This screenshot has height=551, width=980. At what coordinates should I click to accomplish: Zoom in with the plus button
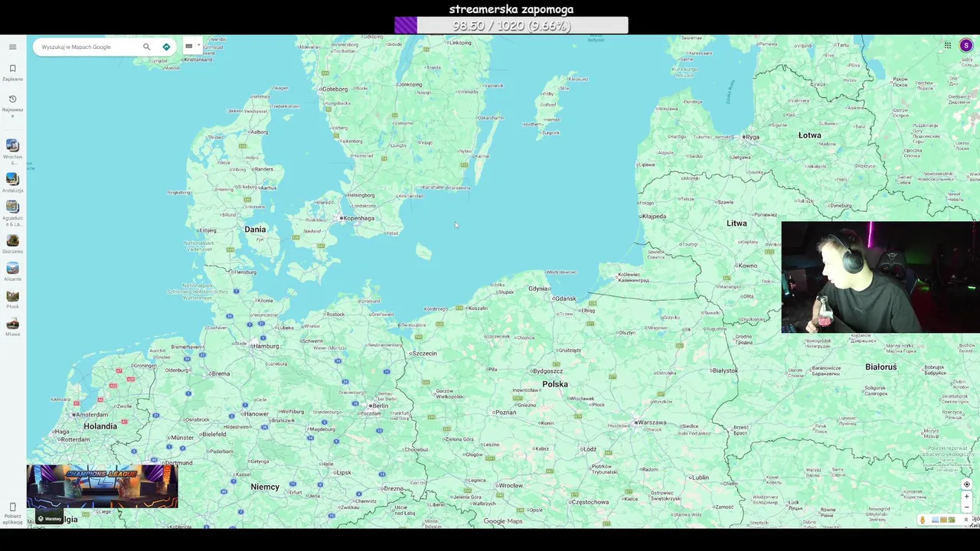point(967,497)
